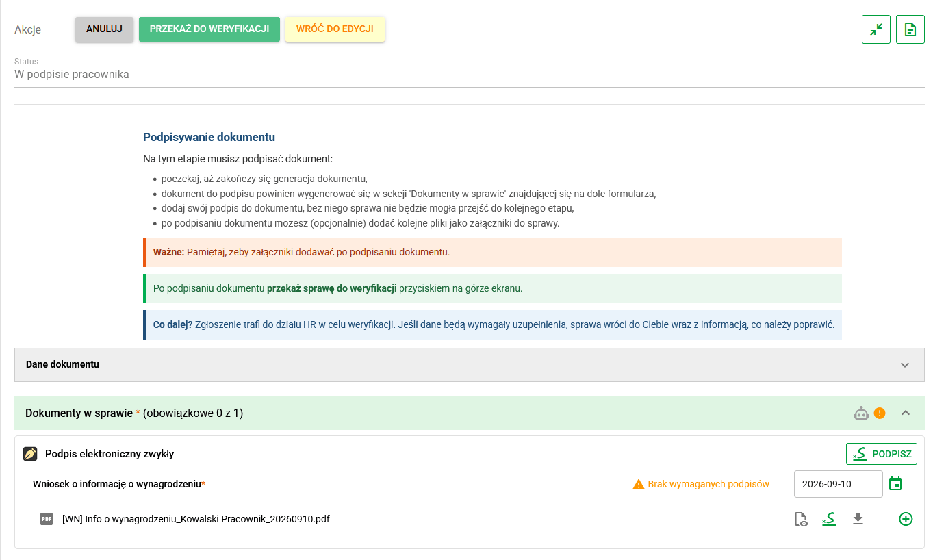Click the Brak wymaganych podpisów warning text

pyautogui.click(x=708, y=484)
